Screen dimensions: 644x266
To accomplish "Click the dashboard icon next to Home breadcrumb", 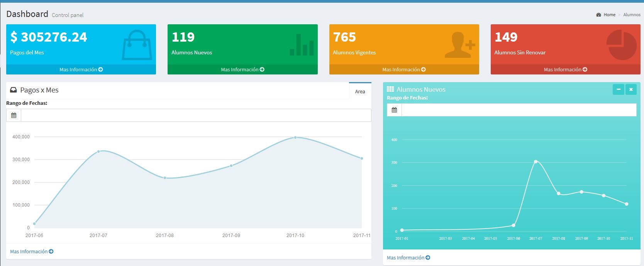I will (x=598, y=15).
